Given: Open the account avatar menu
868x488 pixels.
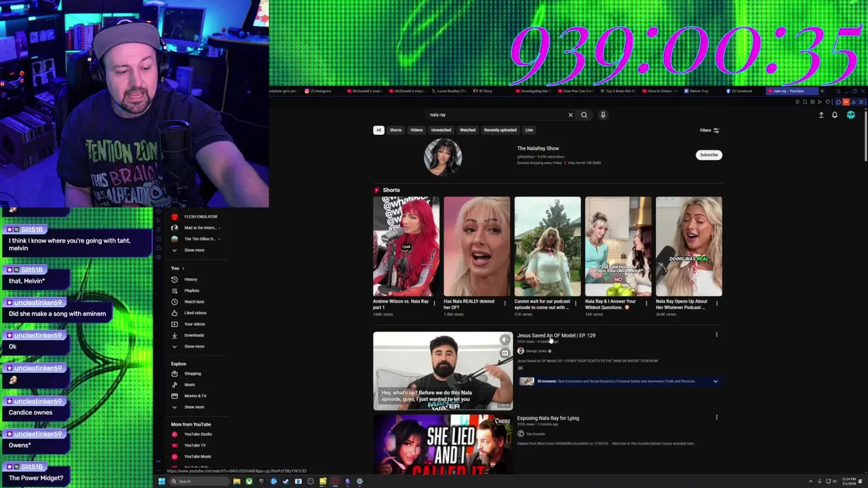Looking at the screenshot, I should [x=851, y=115].
